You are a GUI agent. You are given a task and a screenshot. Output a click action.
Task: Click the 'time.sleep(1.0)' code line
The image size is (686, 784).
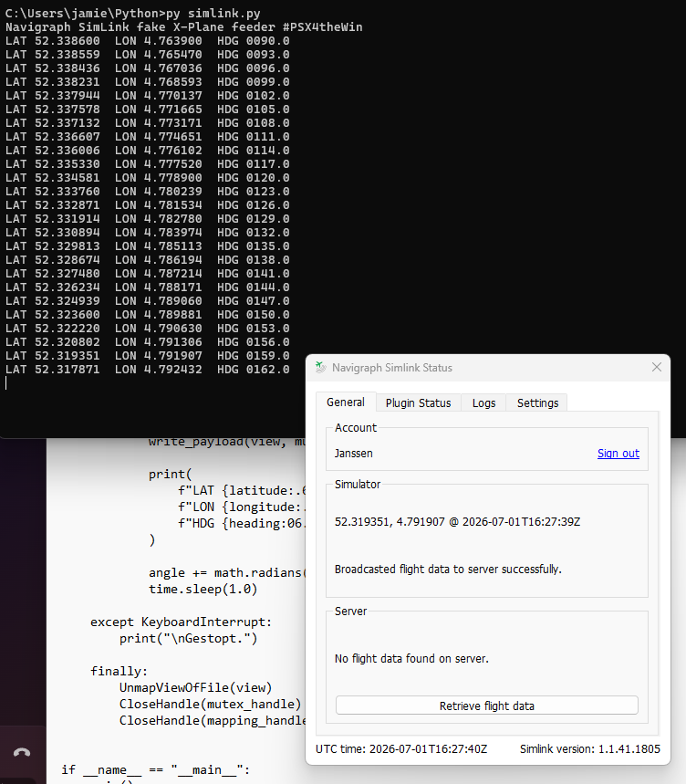(x=203, y=589)
